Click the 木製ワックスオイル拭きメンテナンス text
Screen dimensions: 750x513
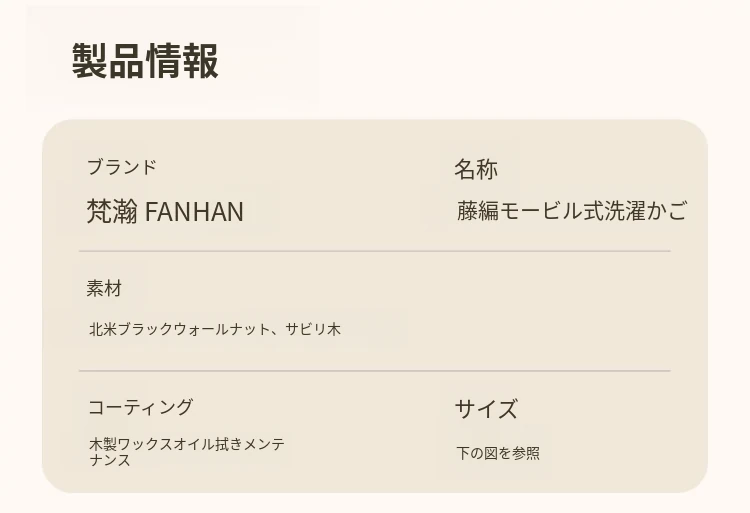click(187, 452)
